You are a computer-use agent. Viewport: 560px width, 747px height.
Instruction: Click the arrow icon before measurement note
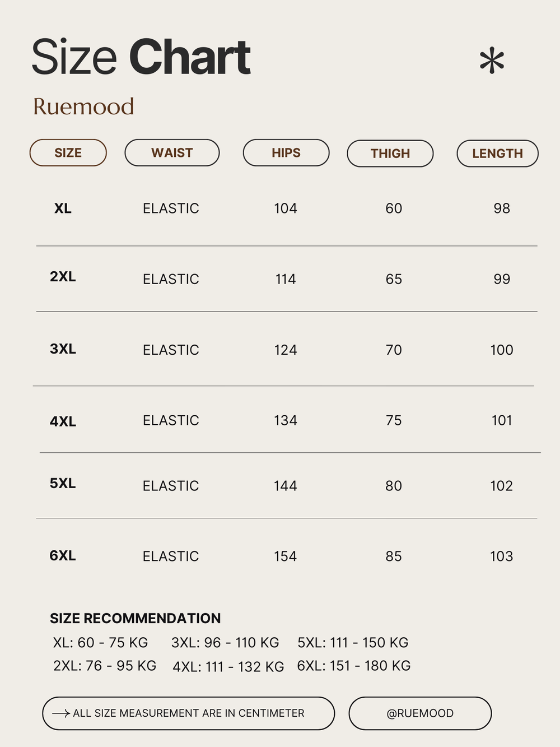[61, 713]
